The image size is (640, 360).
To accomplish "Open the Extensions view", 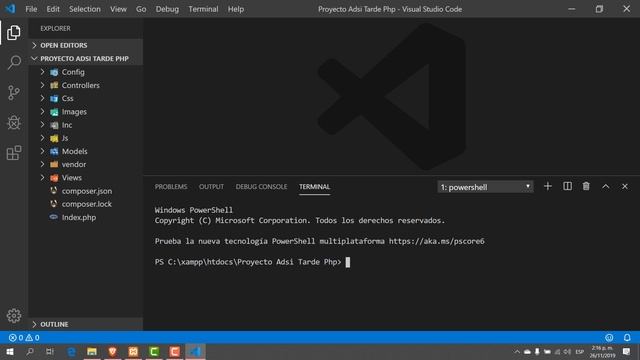I will tap(13, 153).
